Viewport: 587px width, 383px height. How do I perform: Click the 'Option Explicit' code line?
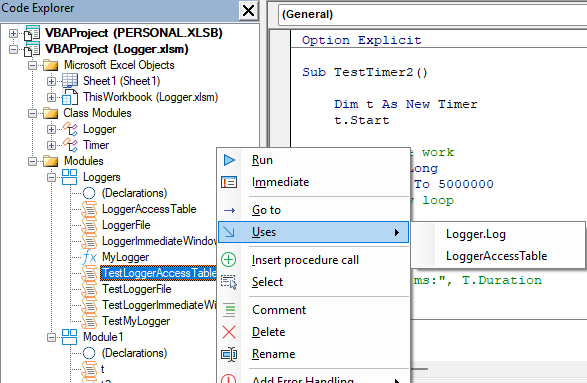(x=362, y=40)
